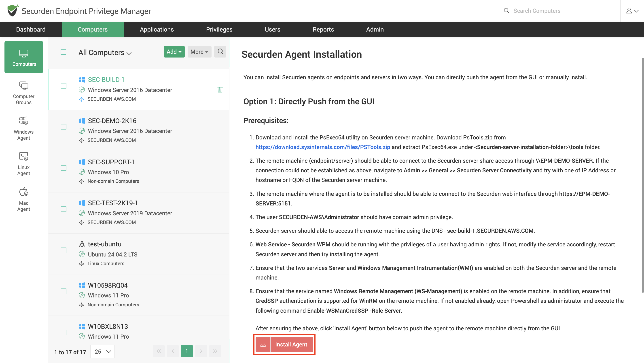Expand the All Computers filter dropdown
This screenshot has height=363, width=644.
click(105, 53)
